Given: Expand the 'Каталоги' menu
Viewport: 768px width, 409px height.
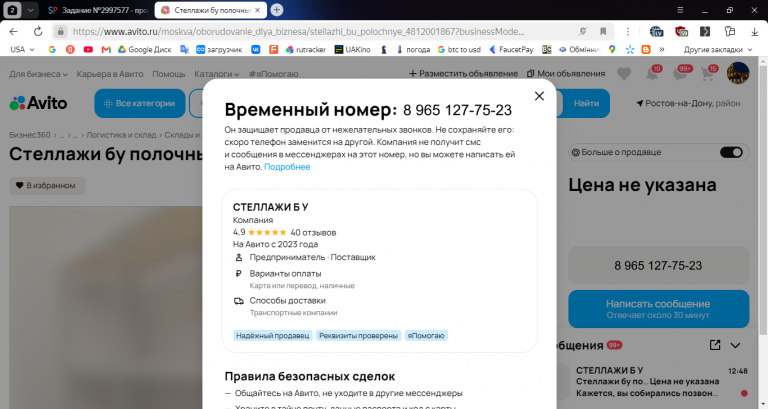Looking at the screenshot, I should point(216,74).
